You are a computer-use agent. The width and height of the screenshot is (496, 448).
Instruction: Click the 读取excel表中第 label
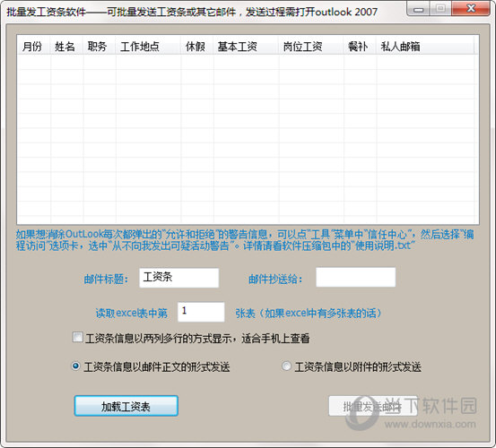(x=132, y=313)
